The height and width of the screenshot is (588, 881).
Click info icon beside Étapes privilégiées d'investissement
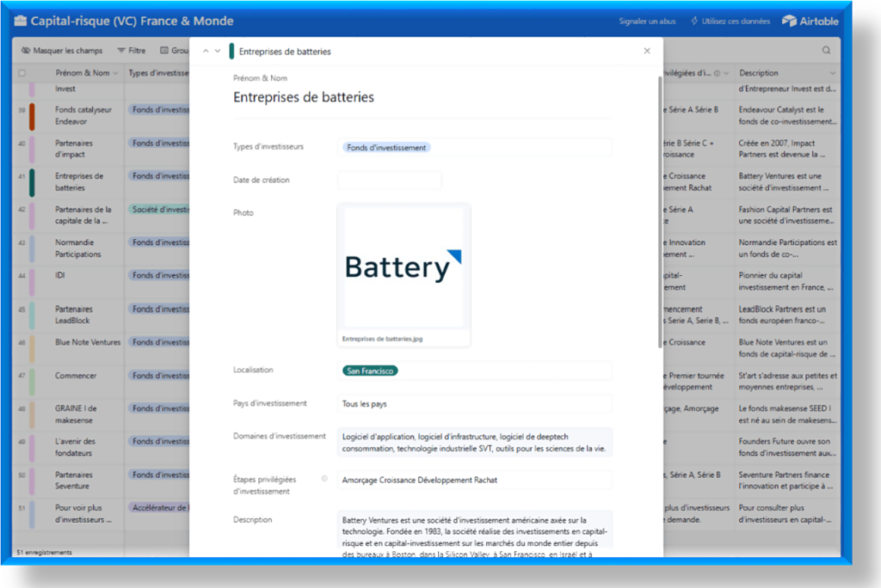(324, 479)
